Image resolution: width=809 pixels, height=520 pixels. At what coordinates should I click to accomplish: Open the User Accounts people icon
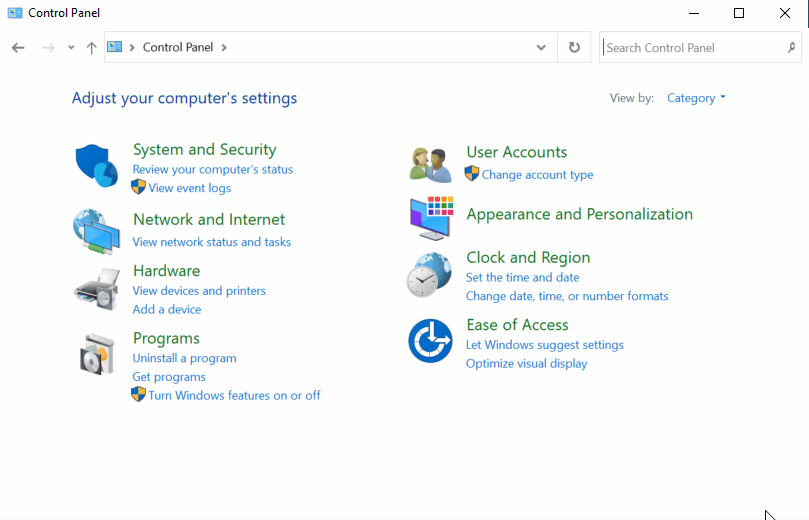tap(430, 165)
